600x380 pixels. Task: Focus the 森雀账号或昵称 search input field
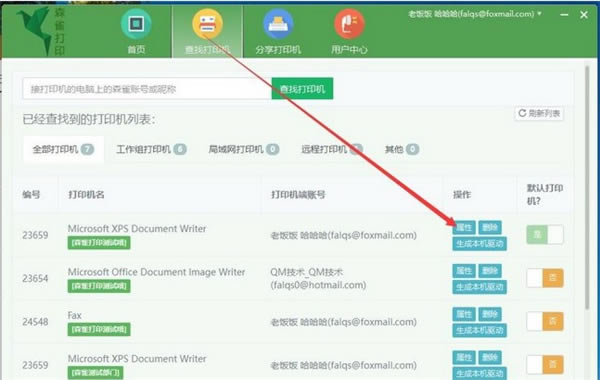click(x=147, y=89)
